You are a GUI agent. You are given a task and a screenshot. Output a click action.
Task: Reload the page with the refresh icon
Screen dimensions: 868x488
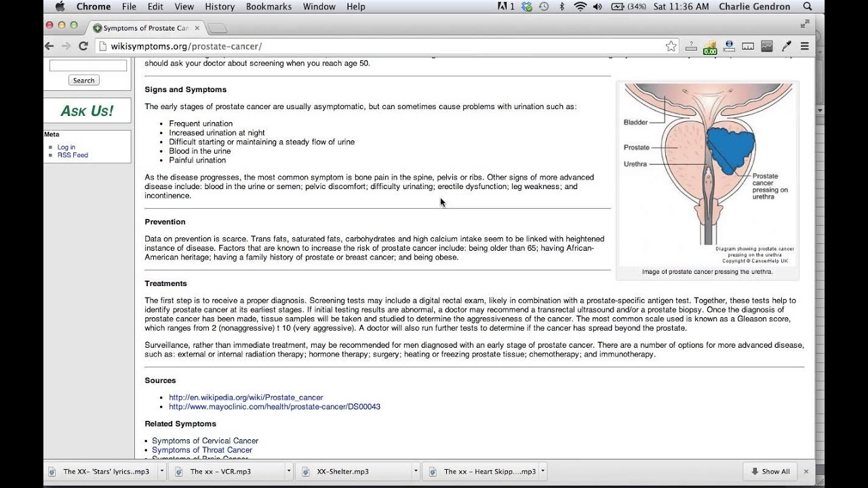click(83, 46)
